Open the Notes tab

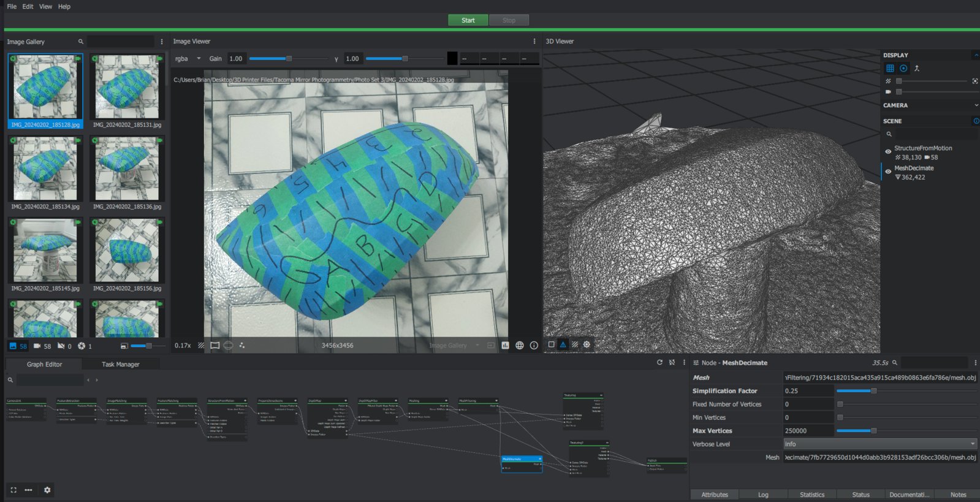(x=958, y=495)
